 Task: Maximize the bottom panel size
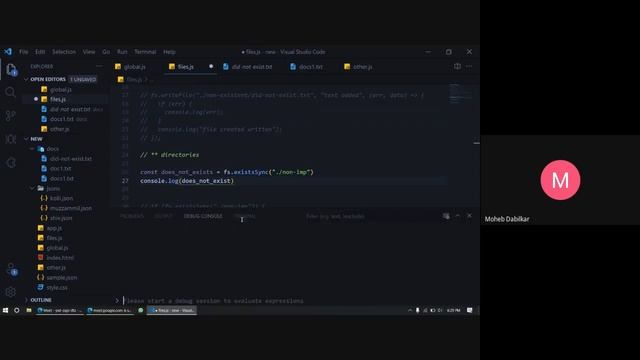coord(458,216)
